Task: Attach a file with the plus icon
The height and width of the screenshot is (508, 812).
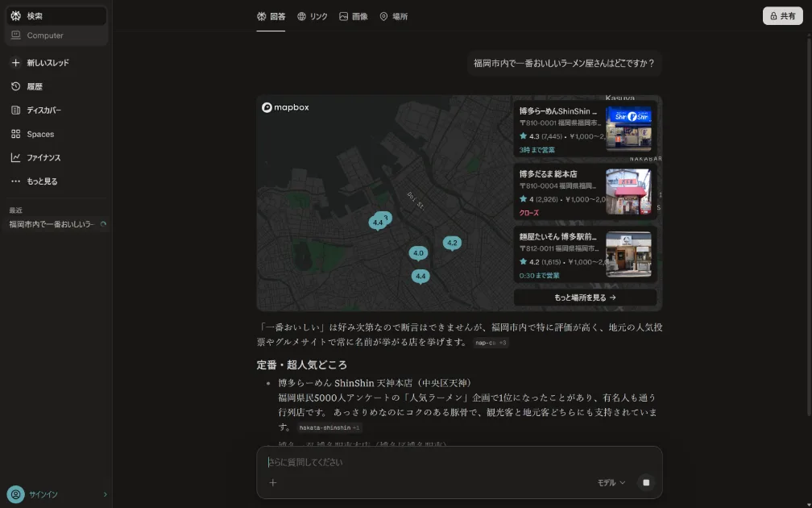Action: [273, 482]
